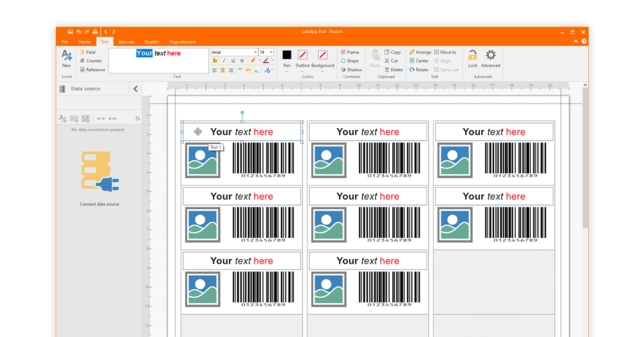Click the Delete button
This screenshot has height=337, width=644.
pyautogui.click(x=394, y=70)
